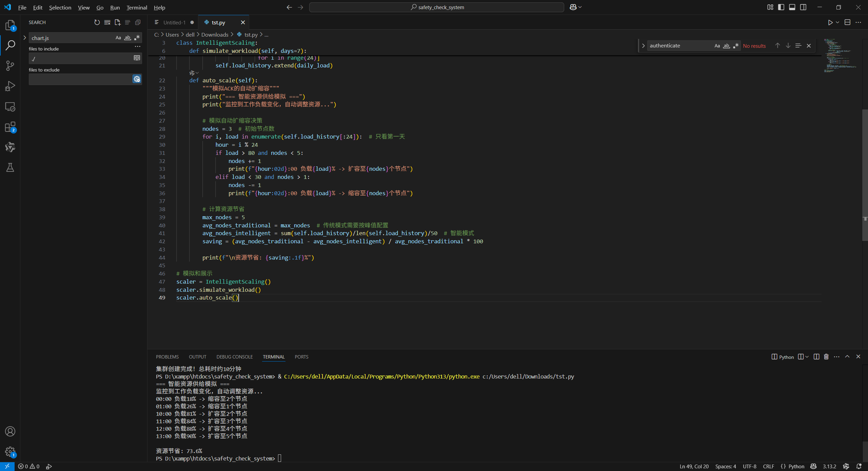
Task: Open Manage gear menu
Action: point(10,452)
